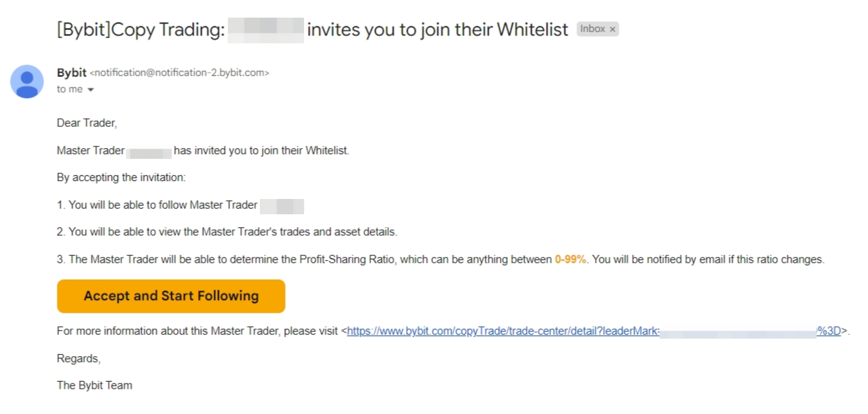
Task: Click the "Dear Trader," greeting line
Action: point(87,123)
